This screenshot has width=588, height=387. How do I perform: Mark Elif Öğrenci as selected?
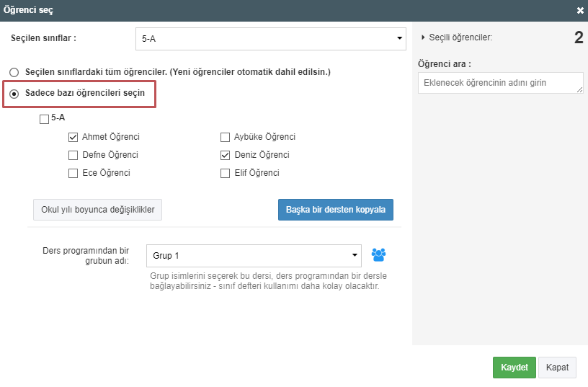pyautogui.click(x=225, y=173)
